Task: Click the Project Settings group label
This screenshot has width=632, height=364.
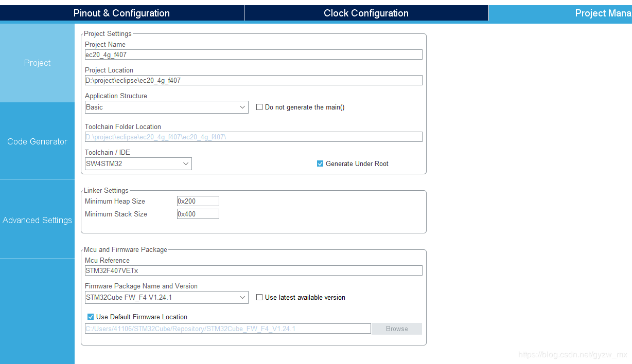Action: 108,34
